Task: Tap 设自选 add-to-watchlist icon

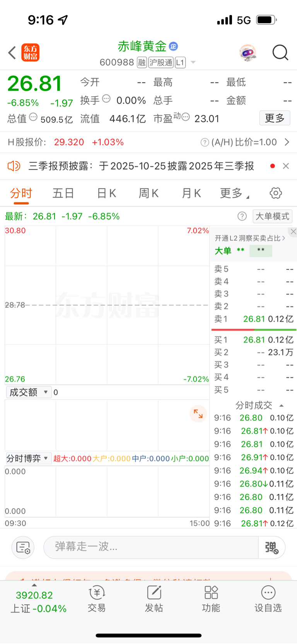Action: tap(268, 599)
